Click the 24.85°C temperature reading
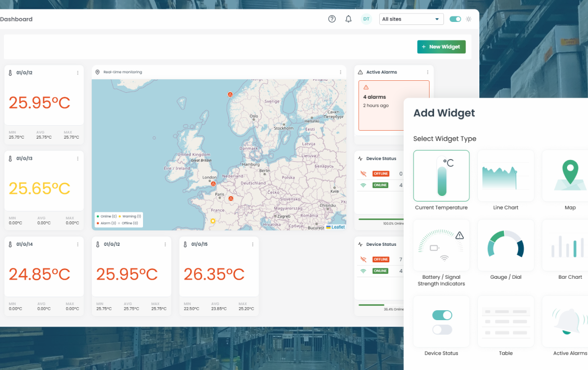This screenshot has height=370, width=588. pyautogui.click(x=39, y=274)
